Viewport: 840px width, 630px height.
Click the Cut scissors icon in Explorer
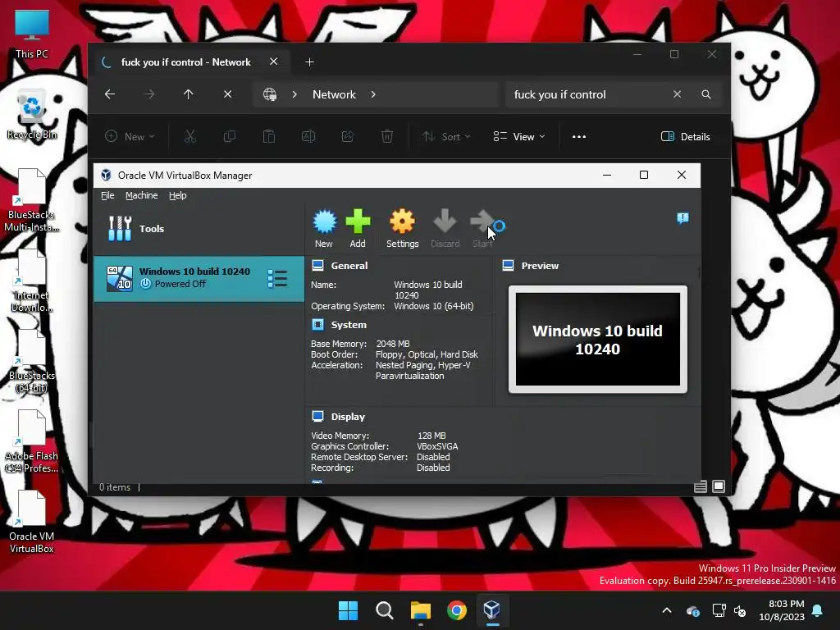coord(190,137)
